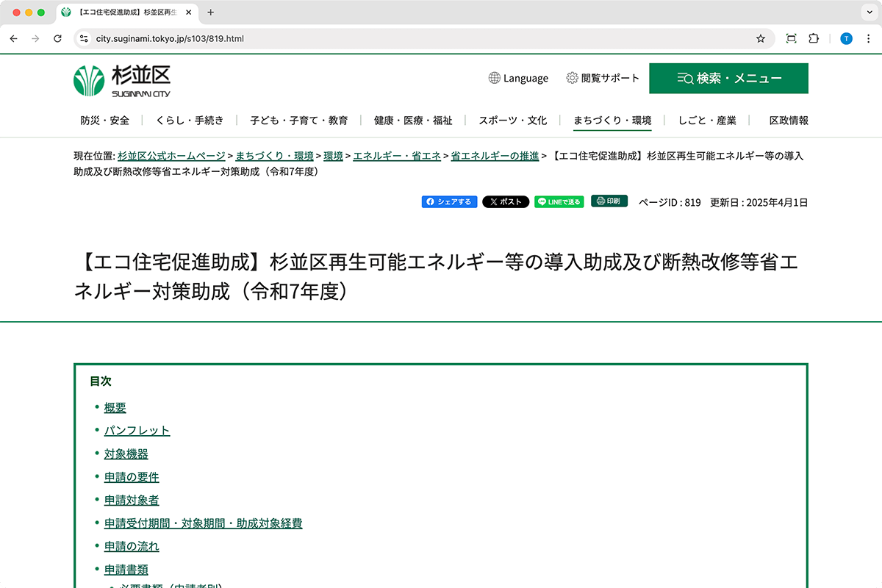Viewport: 882px width, 588px height.
Task: Follow breadcrumb 省エネルギーの推進
Action: pos(495,156)
